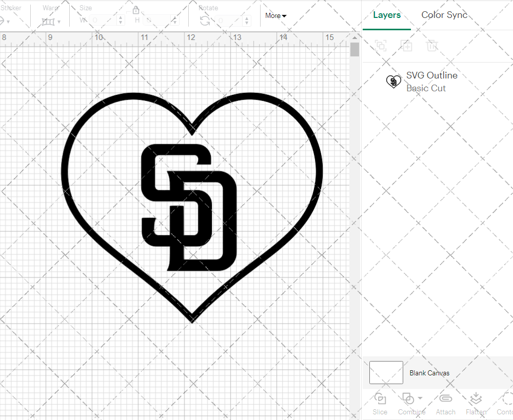Click the Rotate icon in top toolbar
This screenshot has height=420, width=513.
click(x=205, y=21)
